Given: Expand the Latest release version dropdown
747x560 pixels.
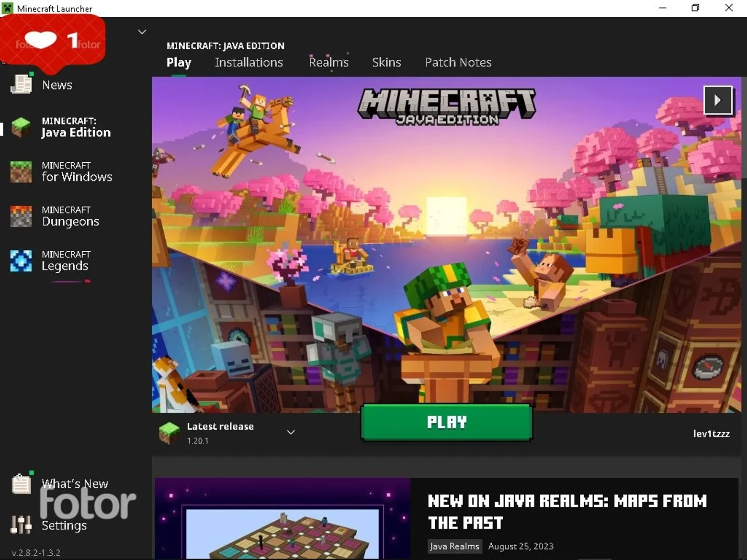Looking at the screenshot, I should coord(291,432).
